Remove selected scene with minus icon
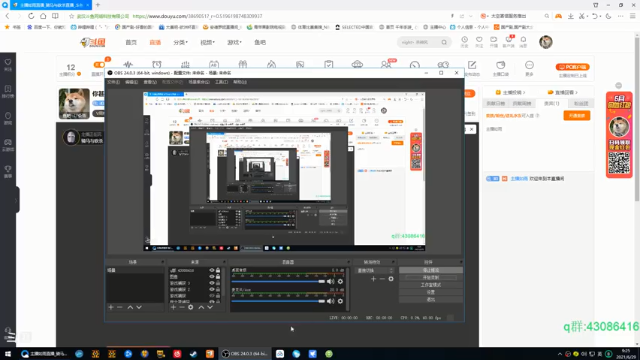Viewport: 640px width, 360px height. pyautogui.click(x=120, y=307)
